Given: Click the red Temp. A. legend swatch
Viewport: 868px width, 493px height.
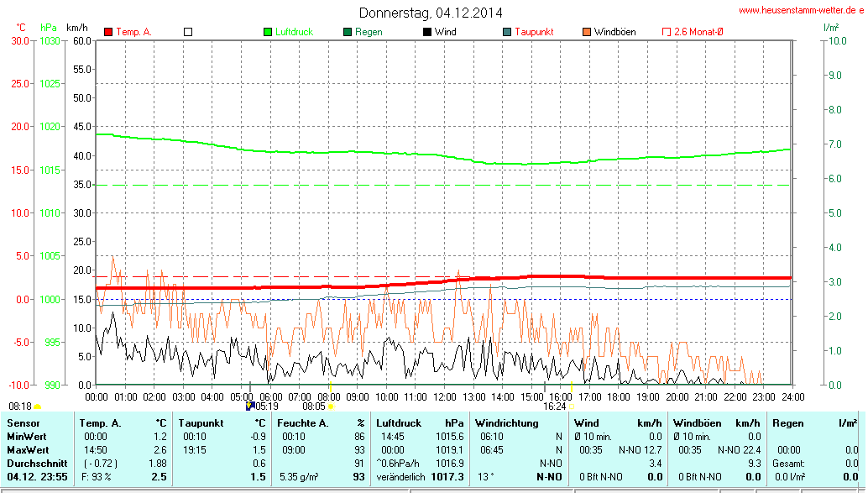Looking at the screenshot, I should (108, 32).
